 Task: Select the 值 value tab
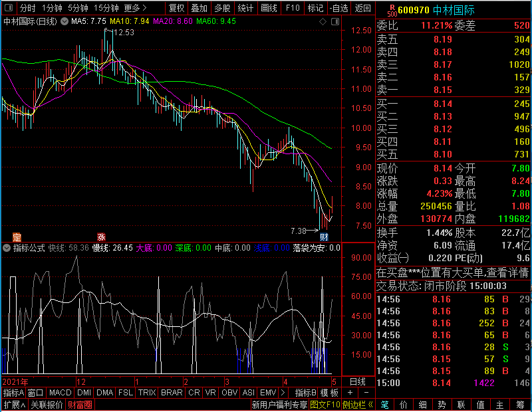tap(480, 405)
